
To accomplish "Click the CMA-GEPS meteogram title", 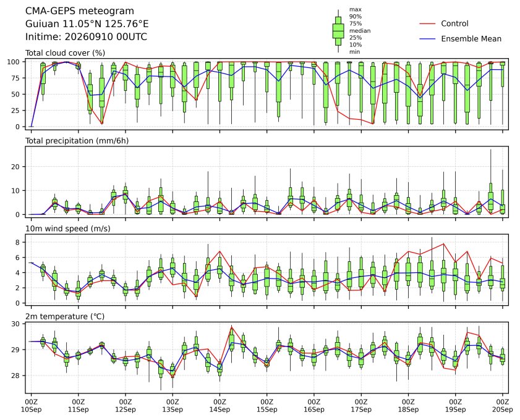I will pos(80,11).
